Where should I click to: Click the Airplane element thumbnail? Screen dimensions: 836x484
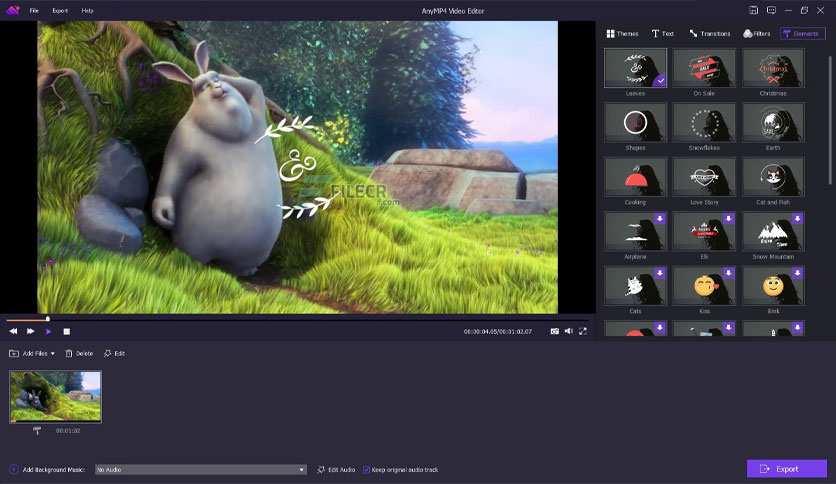635,232
